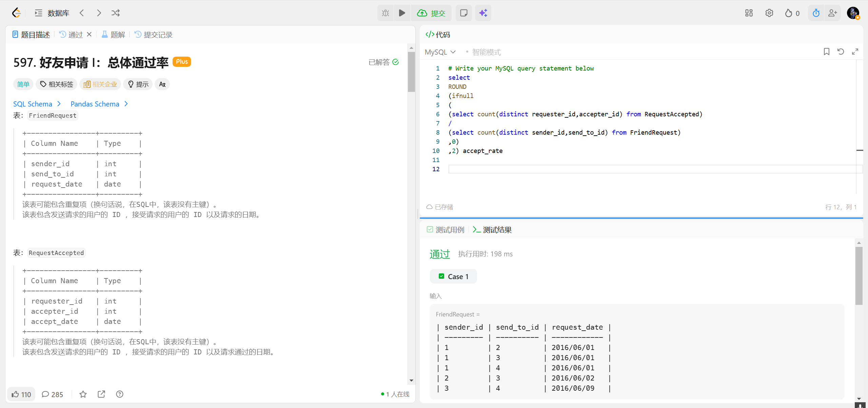The width and height of the screenshot is (868, 408).
Task: Click the debug bug icon
Action: pos(386,13)
